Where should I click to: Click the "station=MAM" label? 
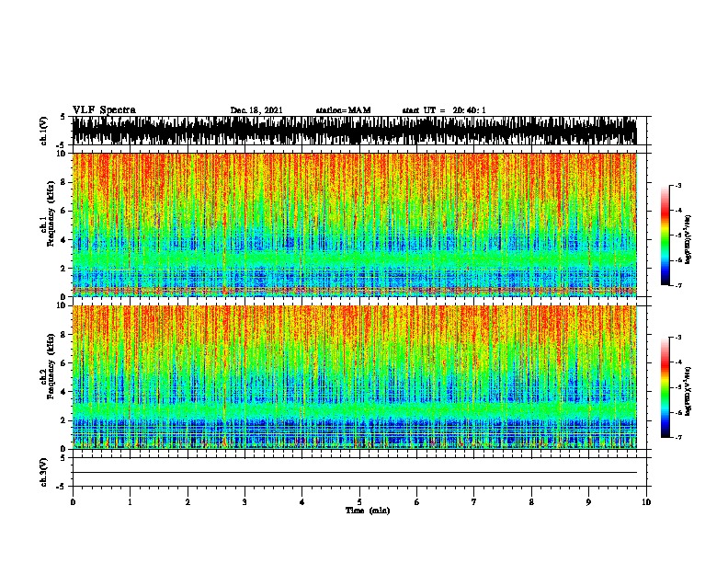(343, 110)
